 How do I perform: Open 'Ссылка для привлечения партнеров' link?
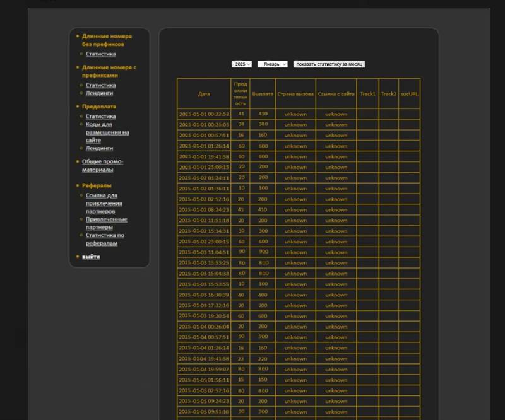coord(104,203)
